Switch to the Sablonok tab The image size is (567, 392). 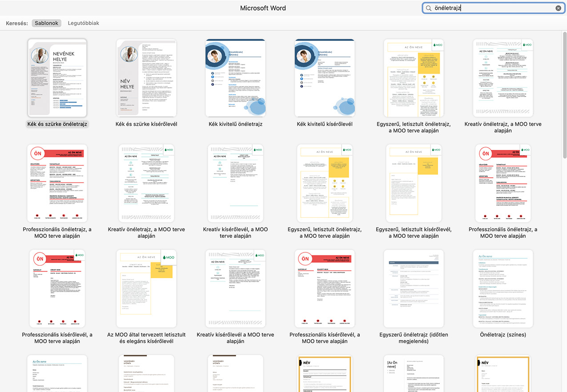pos(47,23)
